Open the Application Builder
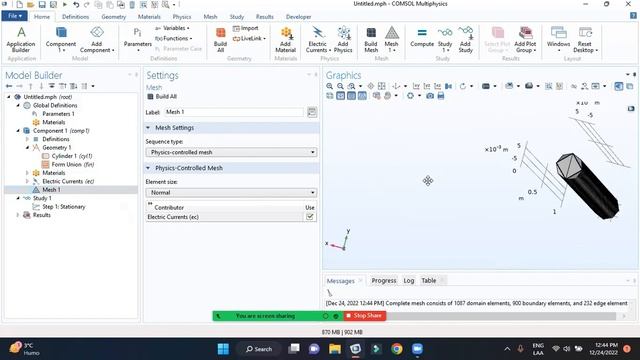Image resolution: width=640 pixels, height=360 pixels. [21, 40]
